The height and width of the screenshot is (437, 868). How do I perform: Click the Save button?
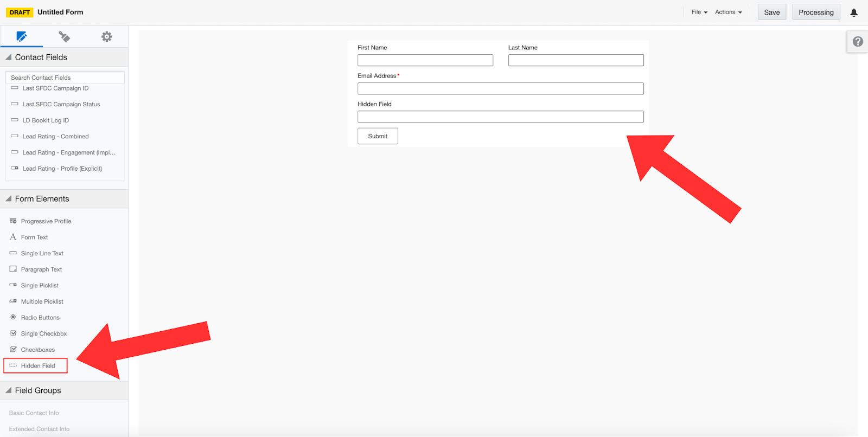[x=771, y=12]
